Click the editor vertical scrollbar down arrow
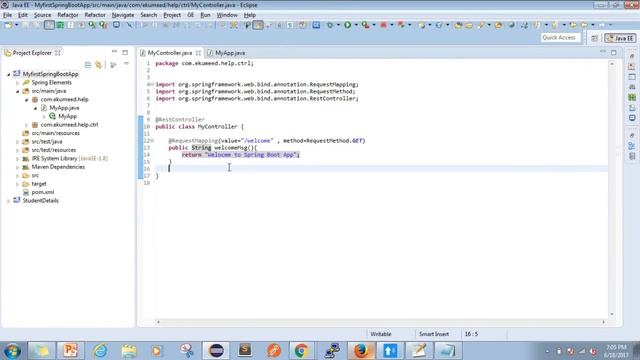 [x=612, y=314]
